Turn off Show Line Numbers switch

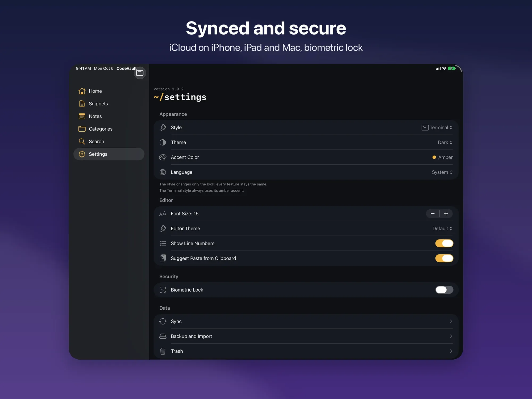pyautogui.click(x=444, y=243)
